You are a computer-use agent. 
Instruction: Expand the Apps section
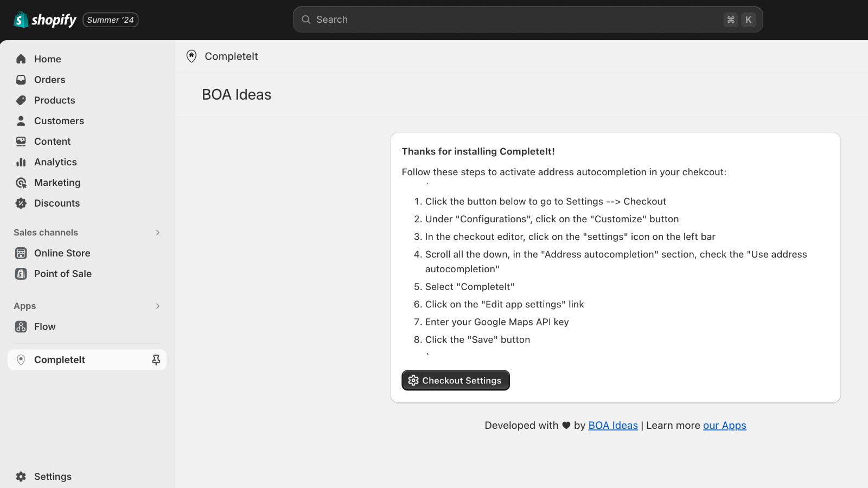(157, 306)
